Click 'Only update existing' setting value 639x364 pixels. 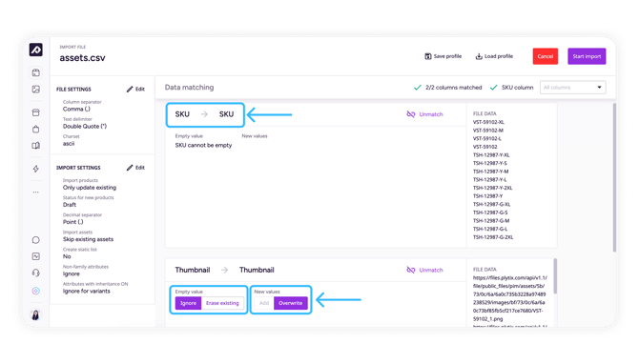click(x=90, y=188)
